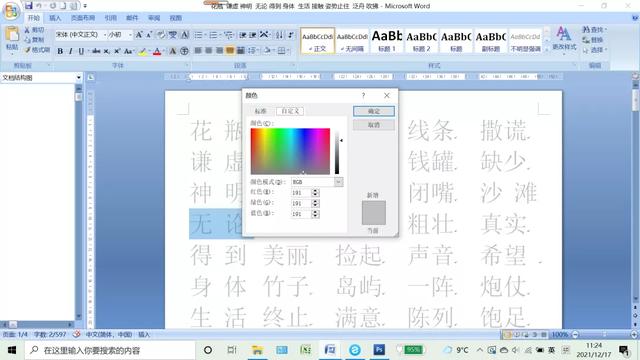This screenshot has width=640, height=360.
Task: Open the font name dropdown
Action: coord(104,35)
